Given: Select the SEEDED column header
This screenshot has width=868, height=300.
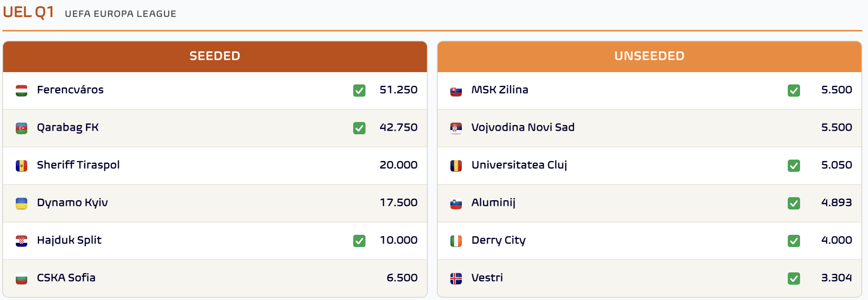Looking at the screenshot, I should coord(215,56).
